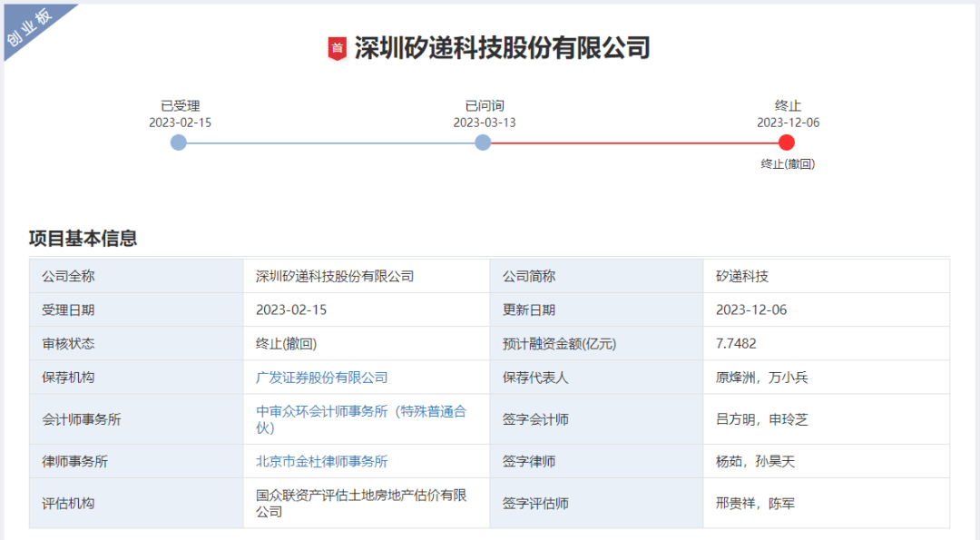The width and height of the screenshot is (980, 540).
Task: Click the 评估机构 table label
Action: tap(68, 503)
